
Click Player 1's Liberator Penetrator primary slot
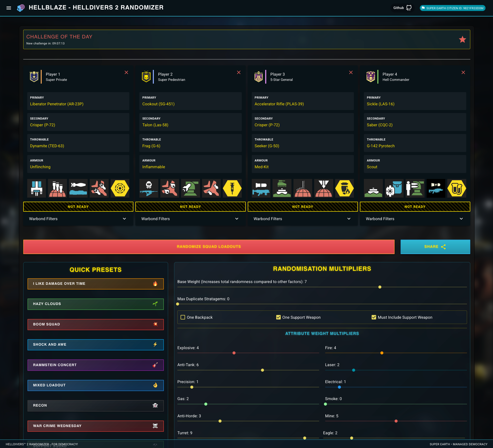click(x=78, y=101)
